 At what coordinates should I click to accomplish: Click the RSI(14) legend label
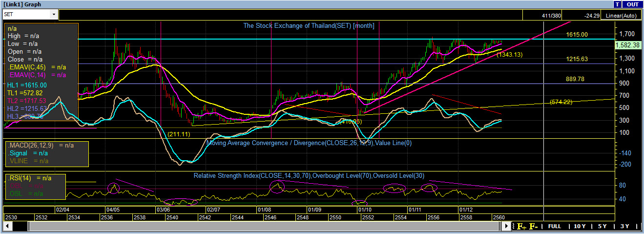[x=22, y=178]
